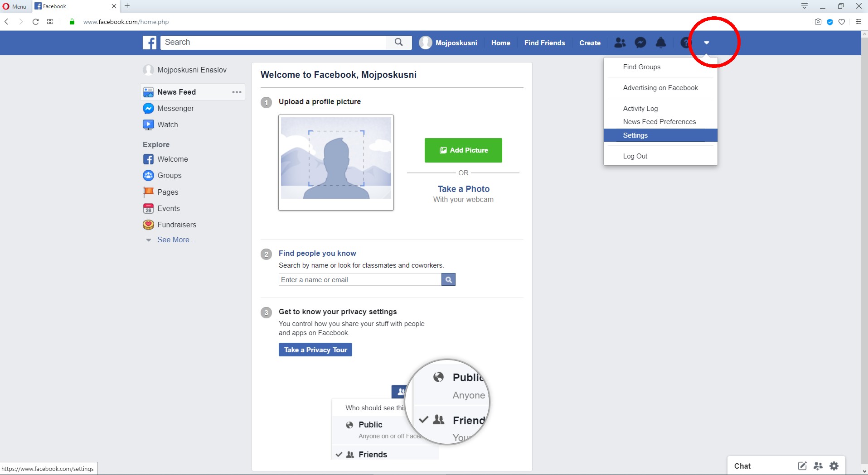Open Fundraisers in the Explore sidebar
Screen dimensions: 868x475
click(176, 225)
